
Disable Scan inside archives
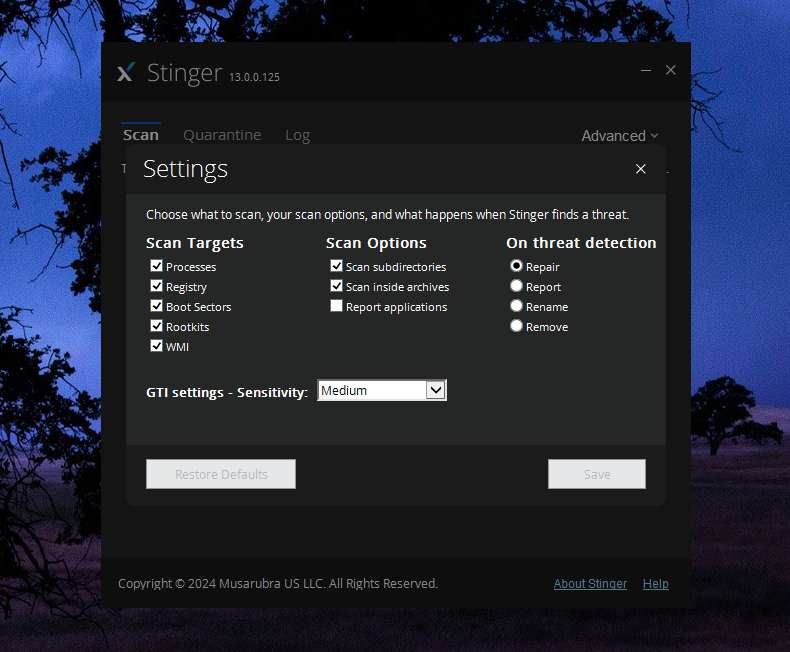337,286
